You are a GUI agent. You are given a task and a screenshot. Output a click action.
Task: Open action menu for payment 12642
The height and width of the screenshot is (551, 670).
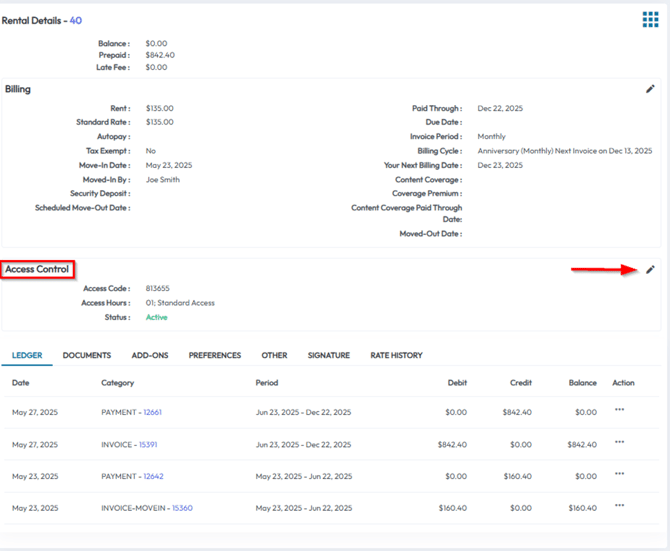coord(620,474)
